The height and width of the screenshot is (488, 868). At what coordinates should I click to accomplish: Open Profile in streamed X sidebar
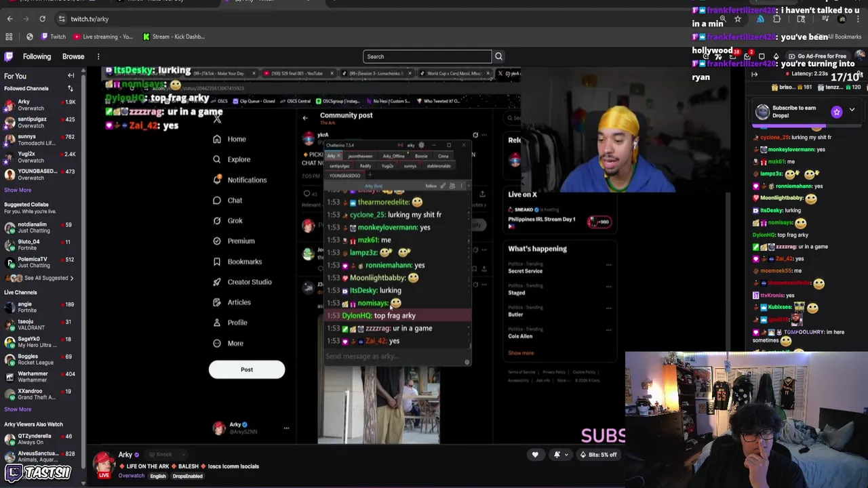230,322
